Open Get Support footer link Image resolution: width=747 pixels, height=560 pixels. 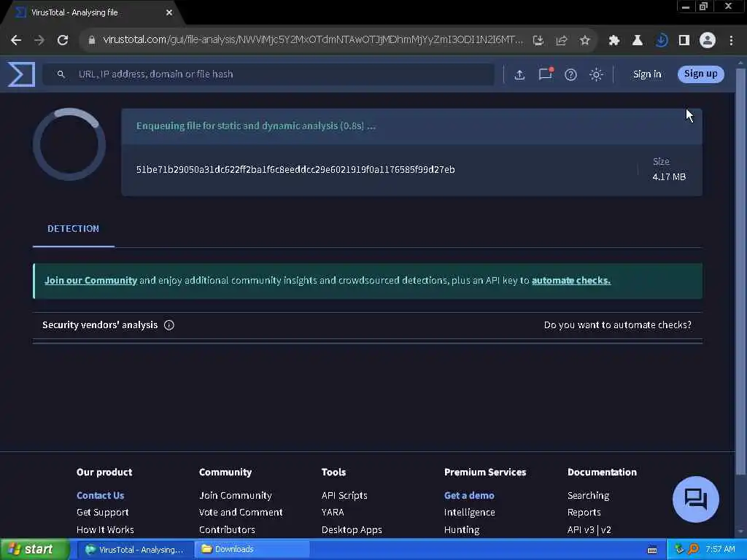coord(102,513)
